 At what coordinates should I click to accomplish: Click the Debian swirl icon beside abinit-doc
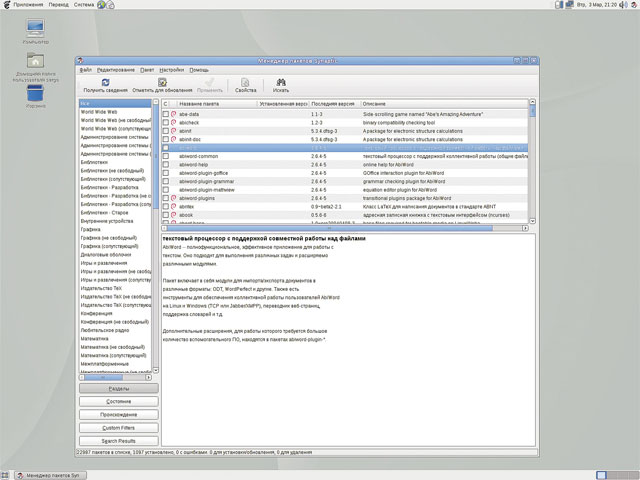173,139
